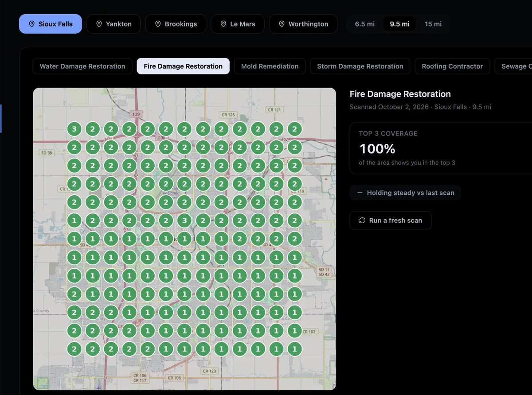Click the SD 38 road label on map
Screen dimensions: 532x395
46,153
